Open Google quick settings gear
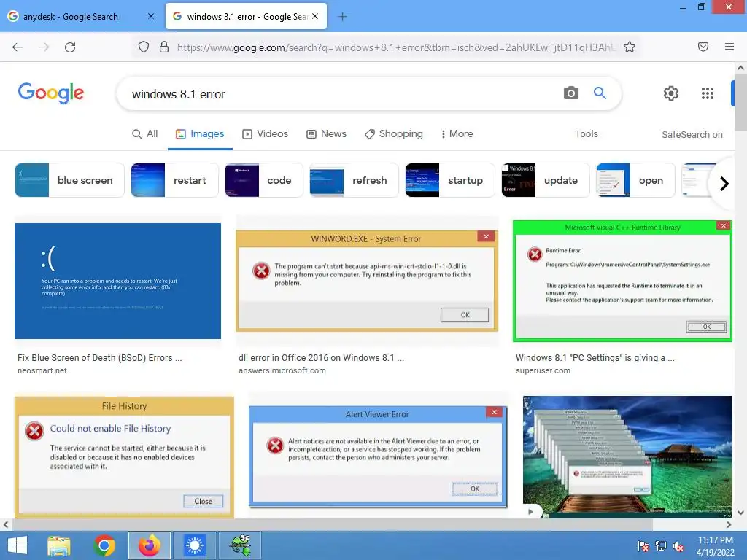This screenshot has height=560, width=747. (x=671, y=93)
